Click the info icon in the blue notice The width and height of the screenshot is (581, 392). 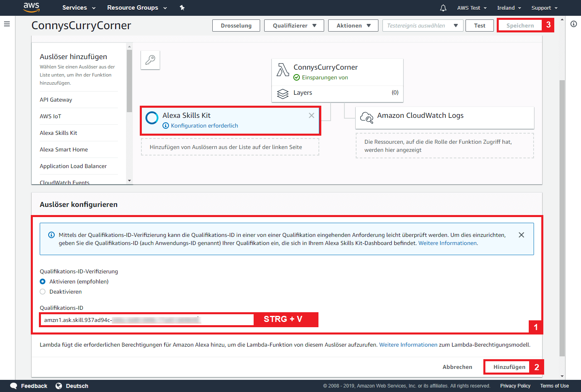(51, 235)
